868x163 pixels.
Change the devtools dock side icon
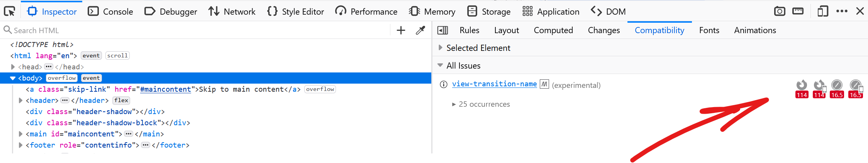point(823,12)
